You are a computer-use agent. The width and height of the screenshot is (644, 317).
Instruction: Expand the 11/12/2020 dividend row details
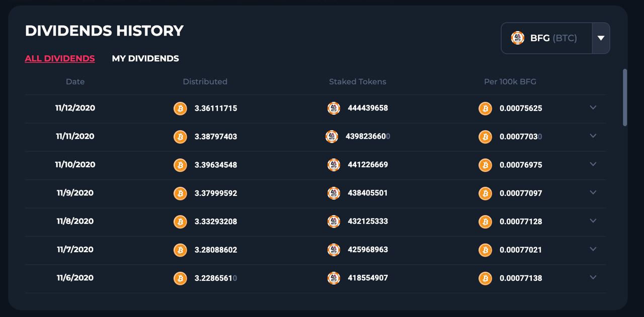point(593,108)
